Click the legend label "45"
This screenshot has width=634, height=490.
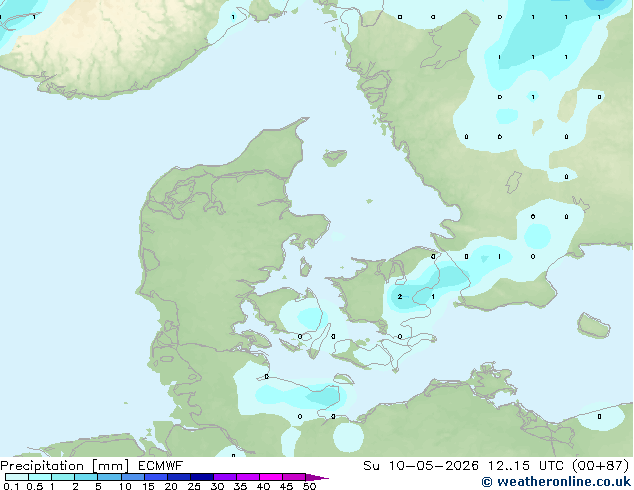click(286, 486)
